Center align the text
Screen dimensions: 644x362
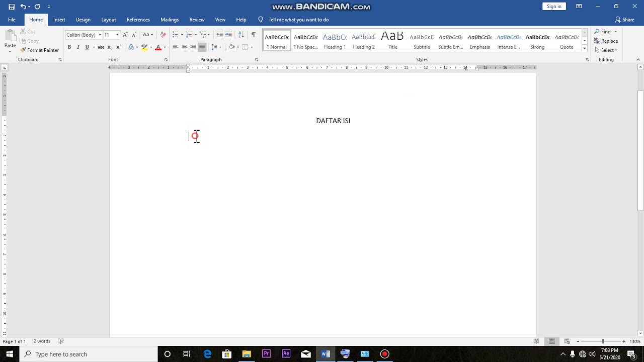tap(184, 47)
